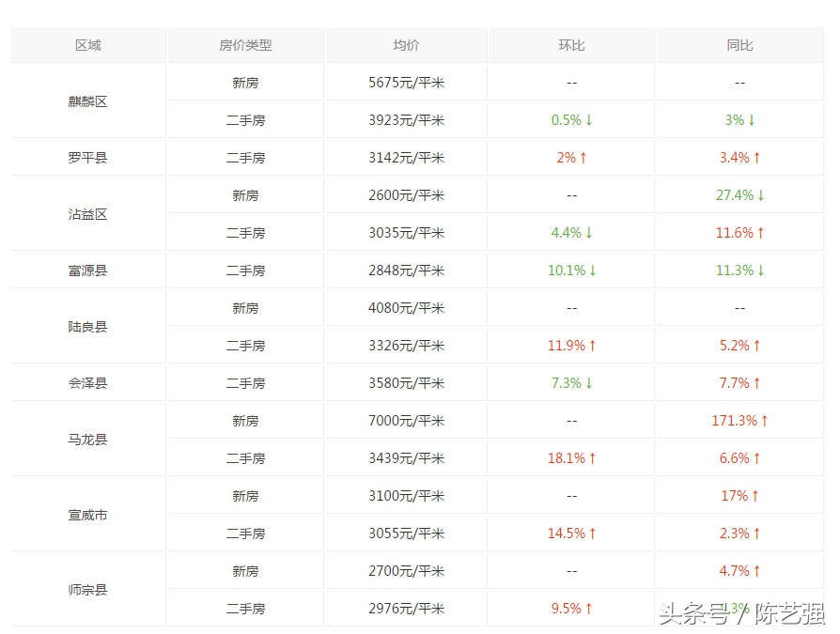The height and width of the screenshot is (634, 840).
Task: Click the 7.7% increase value
Action: pyautogui.click(x=739, y=383)
